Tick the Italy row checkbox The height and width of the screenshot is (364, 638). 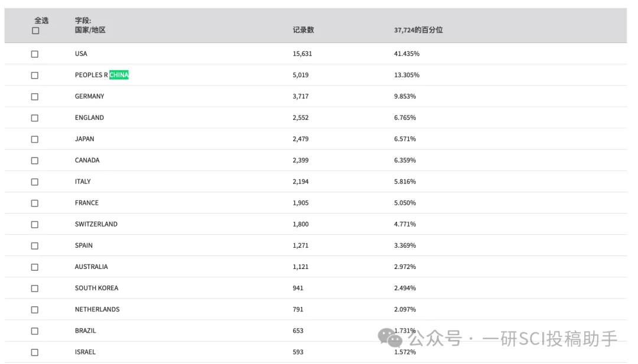[35, 182]
